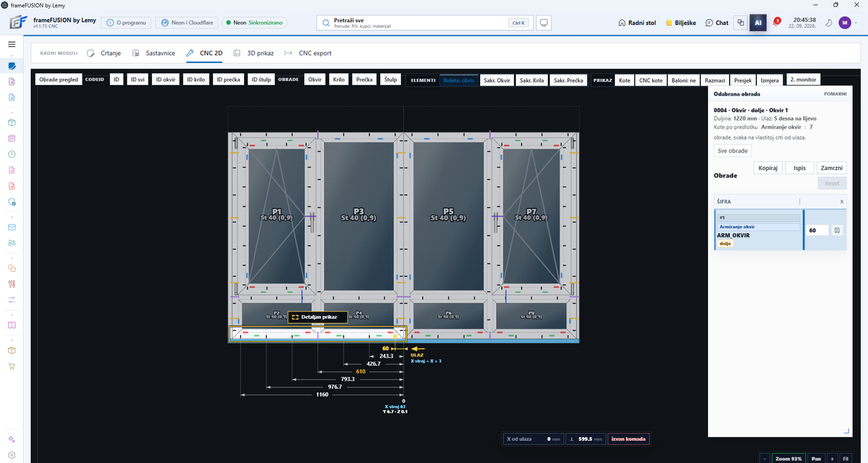
Task: Open the sidebar settings gear icon
Action: tap(12, 456)
